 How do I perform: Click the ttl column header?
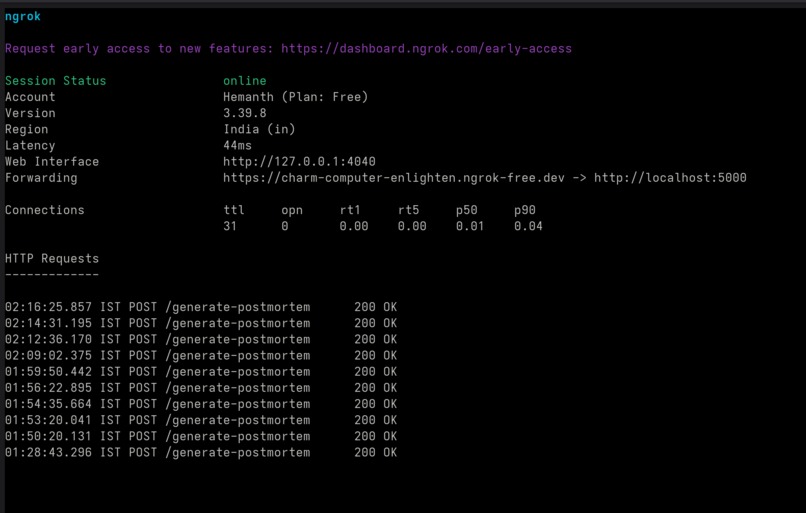(234, 210)
